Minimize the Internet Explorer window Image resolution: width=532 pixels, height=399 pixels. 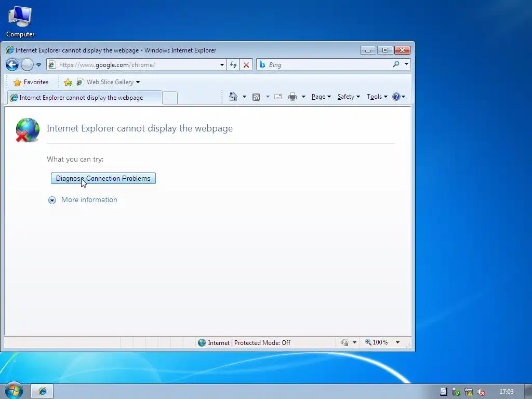click(x=368, y=50)
